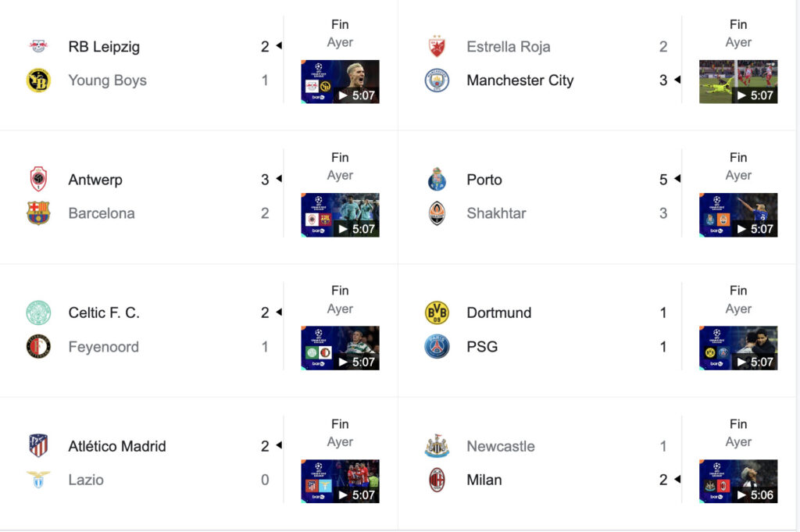Open the Shakhtar team name
Viewport: 800px width, 532px height.
point(496,213)
